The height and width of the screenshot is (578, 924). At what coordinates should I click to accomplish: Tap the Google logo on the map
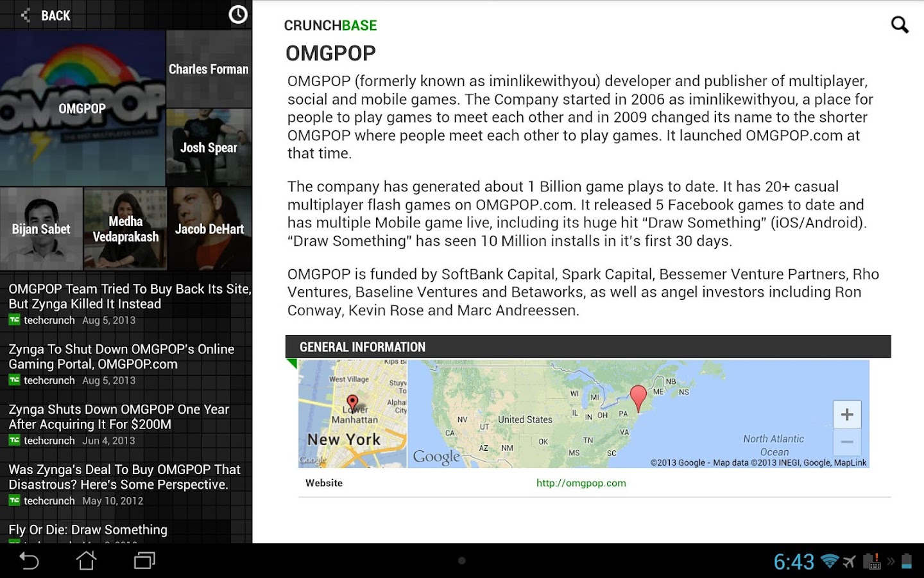pyautogui.click(x=436, y=456)
